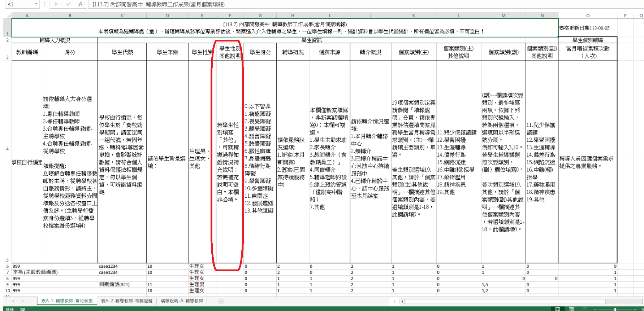Screen dimensions: 644x311
Task: Click the Cancel entry X icon in formula bar
Action: tap(56, 4)
